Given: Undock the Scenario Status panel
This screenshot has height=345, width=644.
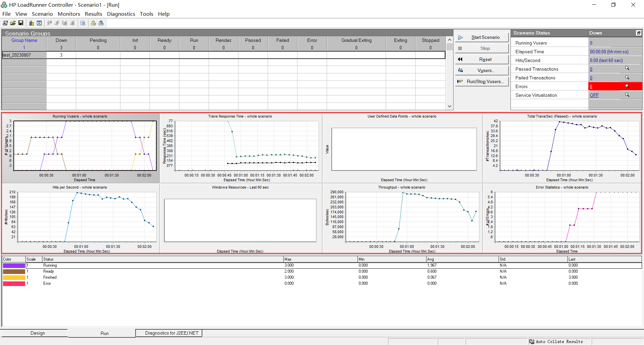Looking at the screenshot, I should pyautogui.click(x=639, y=33).
